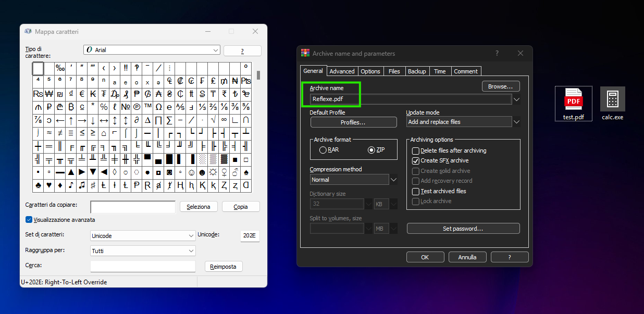This screenshot has height=314, width=644.
Task: Open the Options tab
Action: pyautogui.click(x=370, y=71)
